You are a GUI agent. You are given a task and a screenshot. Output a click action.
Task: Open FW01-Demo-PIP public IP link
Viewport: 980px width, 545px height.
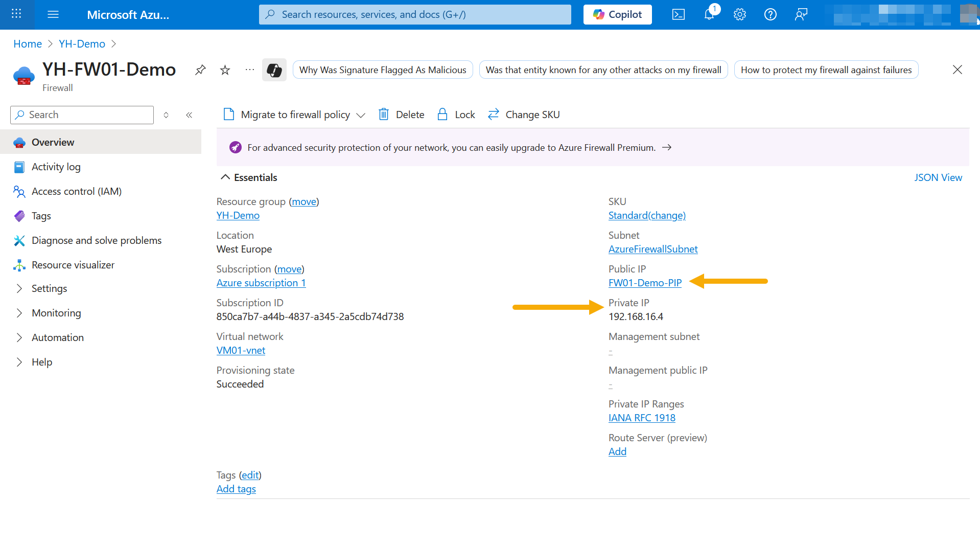pos(645,283)
